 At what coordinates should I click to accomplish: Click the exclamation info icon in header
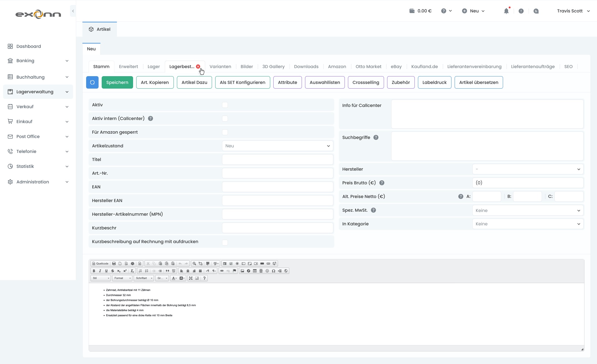[521, 11]
